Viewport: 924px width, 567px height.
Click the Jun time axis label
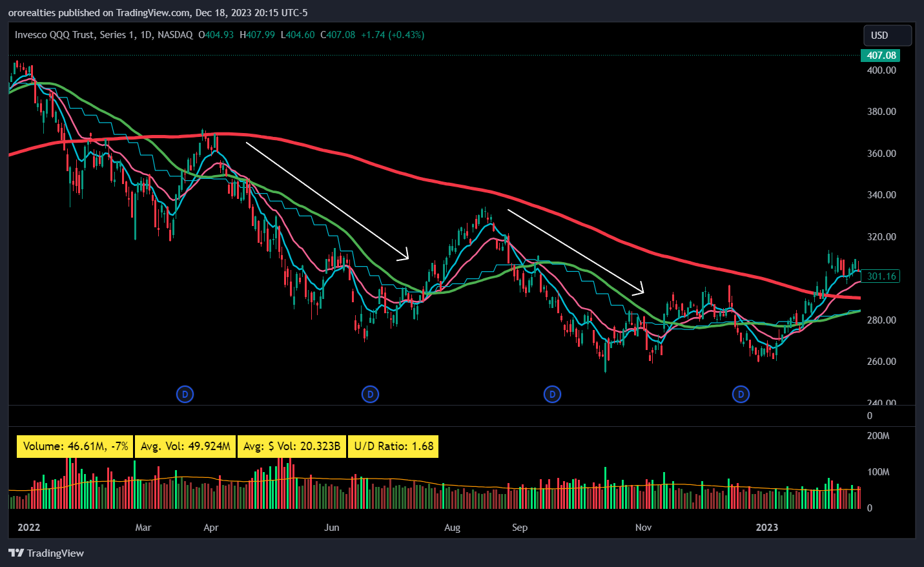click(x=331, y=528)
